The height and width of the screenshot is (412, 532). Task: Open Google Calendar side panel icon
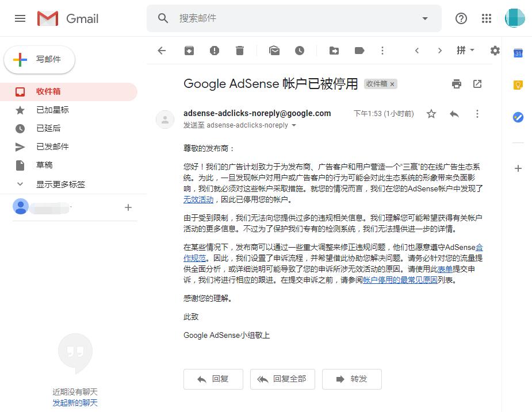[x=518, y=53]
